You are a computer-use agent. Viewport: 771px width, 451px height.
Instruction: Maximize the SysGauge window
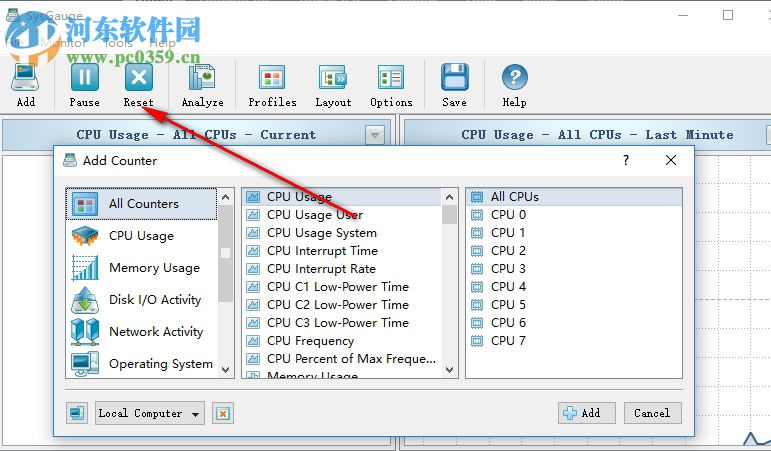tap(728, 15)
